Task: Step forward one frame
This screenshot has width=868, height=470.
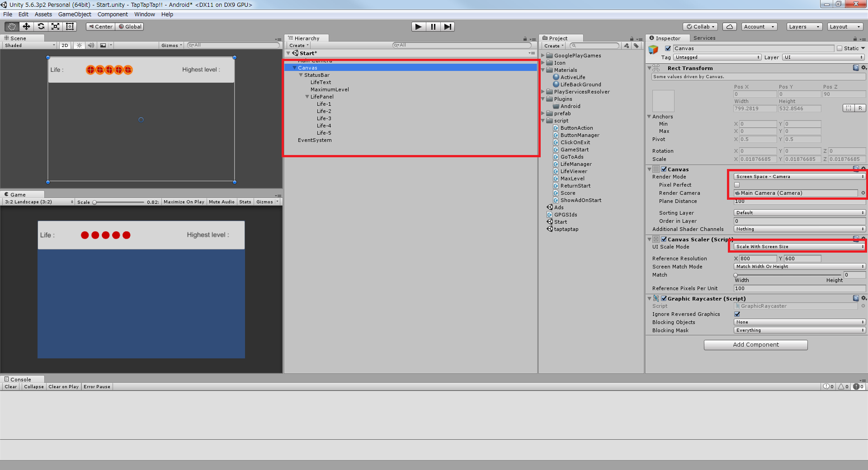Action: (x=448, y=27)
